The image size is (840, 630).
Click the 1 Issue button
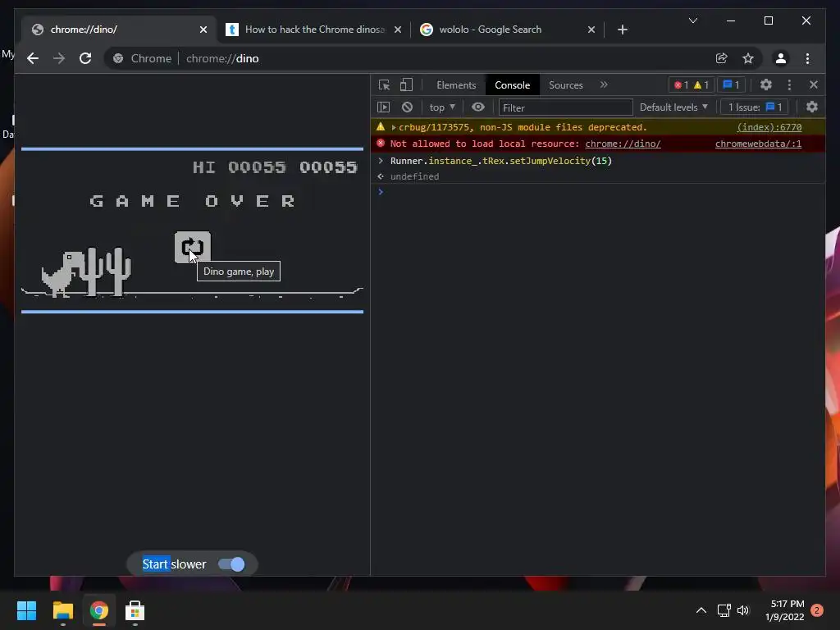tap(755, 107)
